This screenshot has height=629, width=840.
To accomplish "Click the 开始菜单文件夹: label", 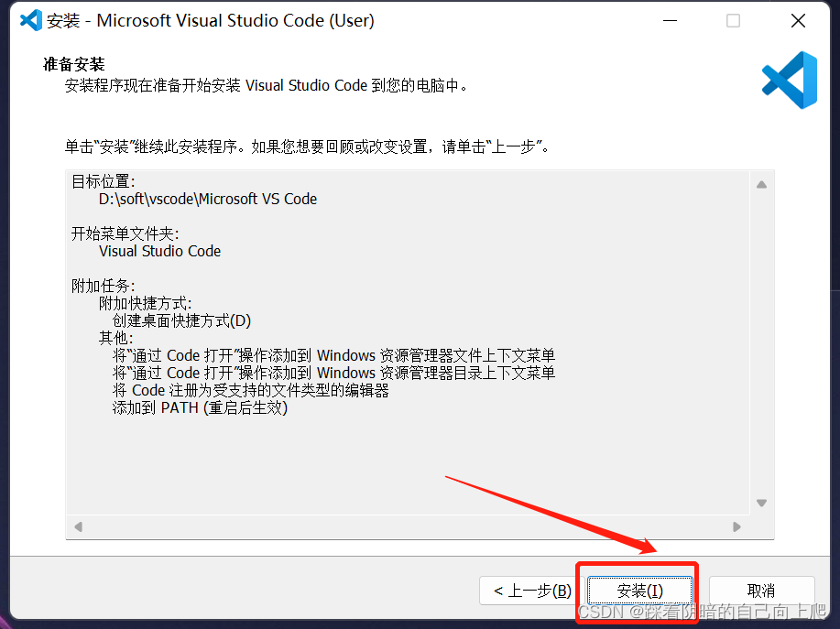I will (125, 233).
